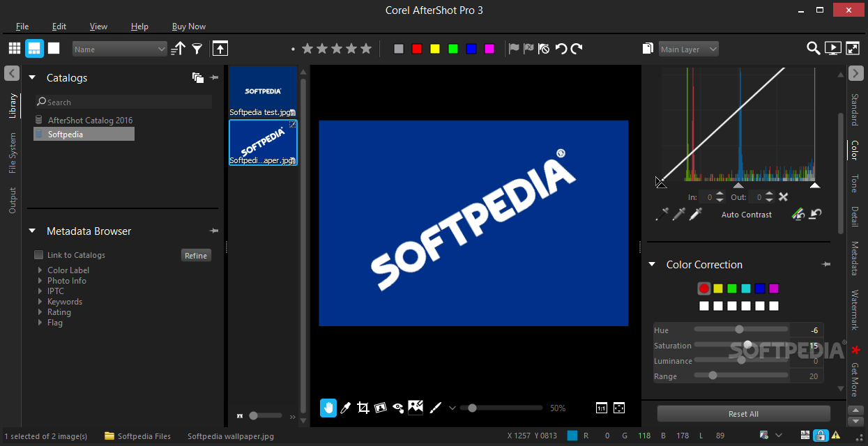Select the Softpedia catalog entry
Viewport: 868px width, 446px height.
(x=84, y=134)
